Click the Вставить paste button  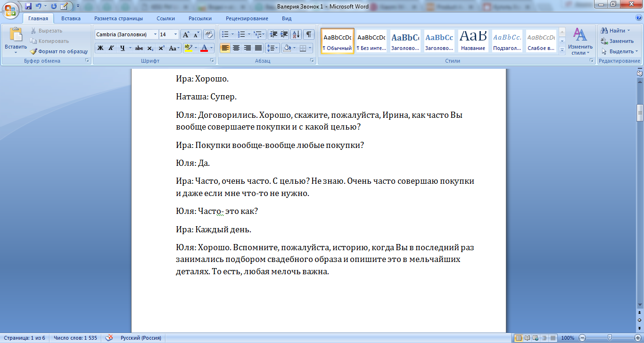tap(16, 41)
